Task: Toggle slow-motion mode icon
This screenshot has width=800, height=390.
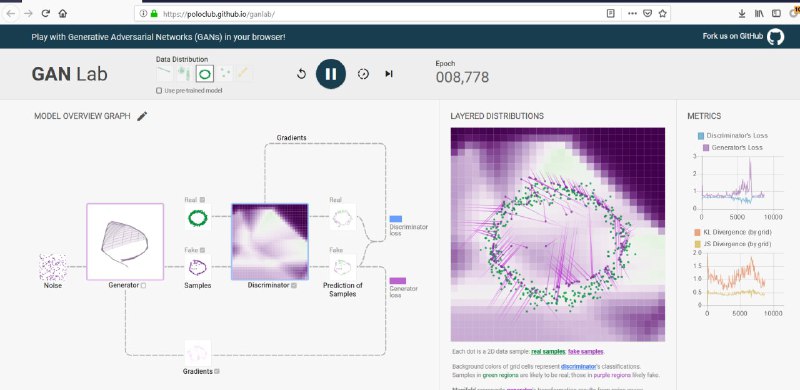Action: click(x=363, y=74)
